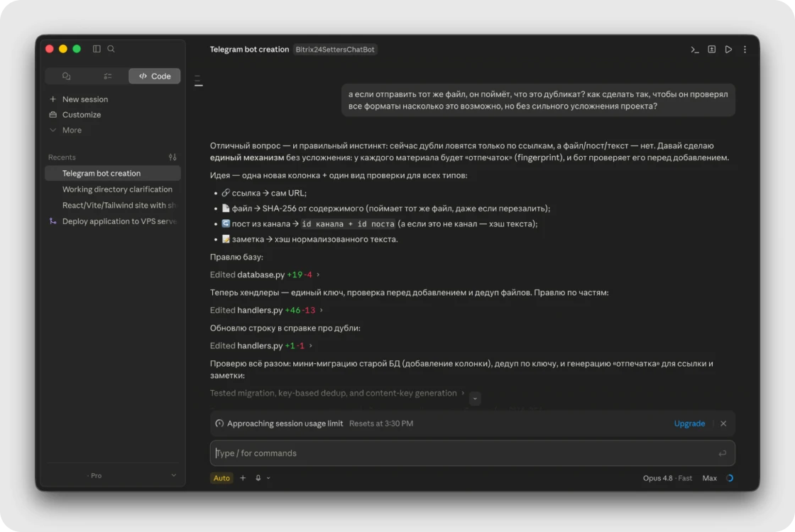Click the microphone dictation icon
The width and height of the screenshot is (795, 532).
pyautogui.click(x=258, y=478)
